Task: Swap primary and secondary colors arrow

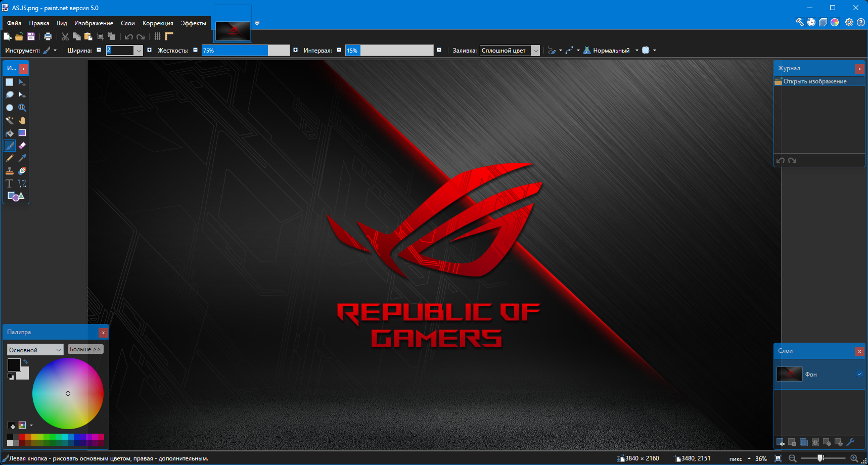Action: tap(25, 362)
